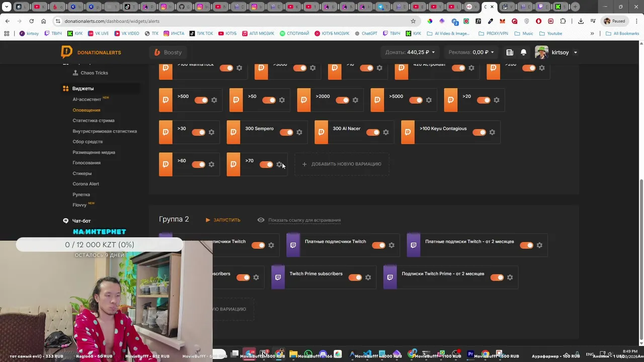This screenshot has width=644, height=362.
Task: Expand hidden bookmarks chevron
Action: 592,34
